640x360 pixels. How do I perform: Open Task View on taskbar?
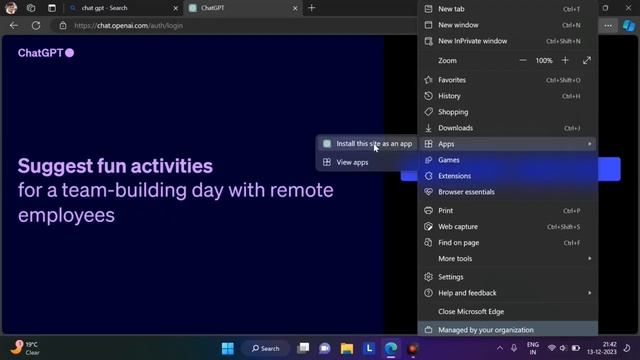(x=303, y=348)
